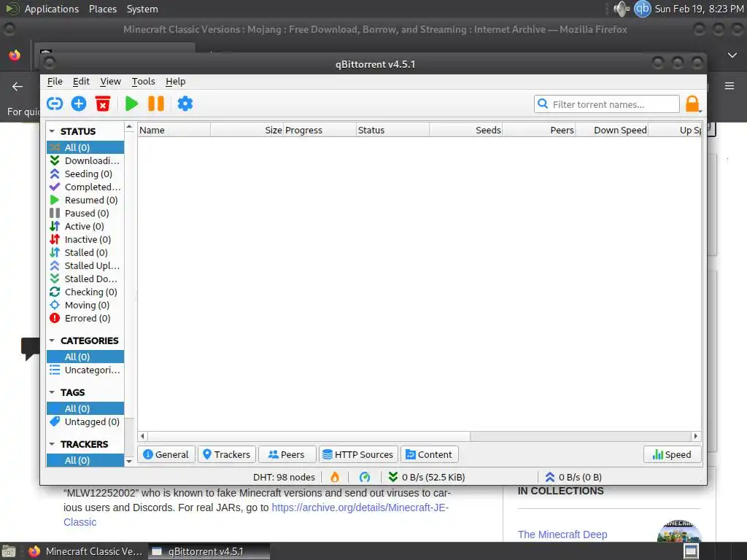747x560 pixels.
Task: Collapse the TRACKERS section
Action: pos(52,444)
